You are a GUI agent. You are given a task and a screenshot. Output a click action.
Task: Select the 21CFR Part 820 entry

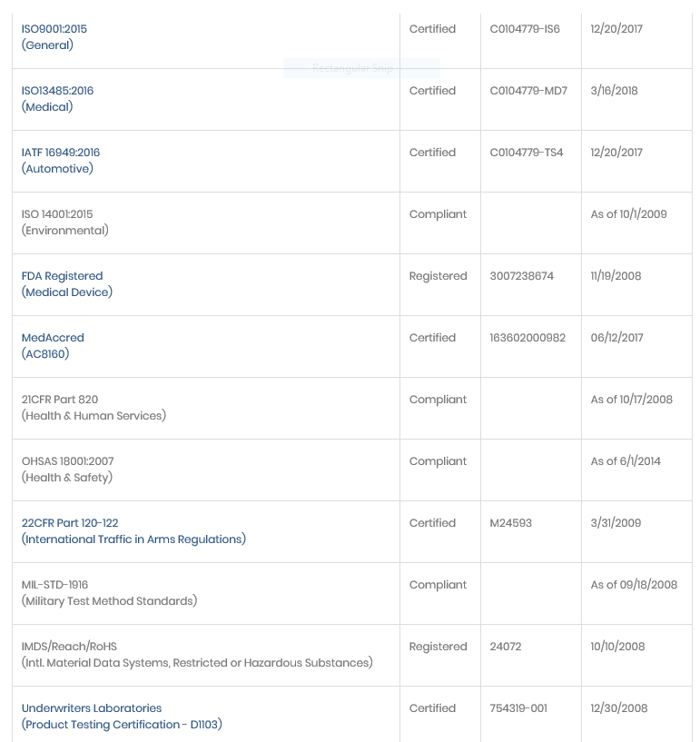(60, 400)
